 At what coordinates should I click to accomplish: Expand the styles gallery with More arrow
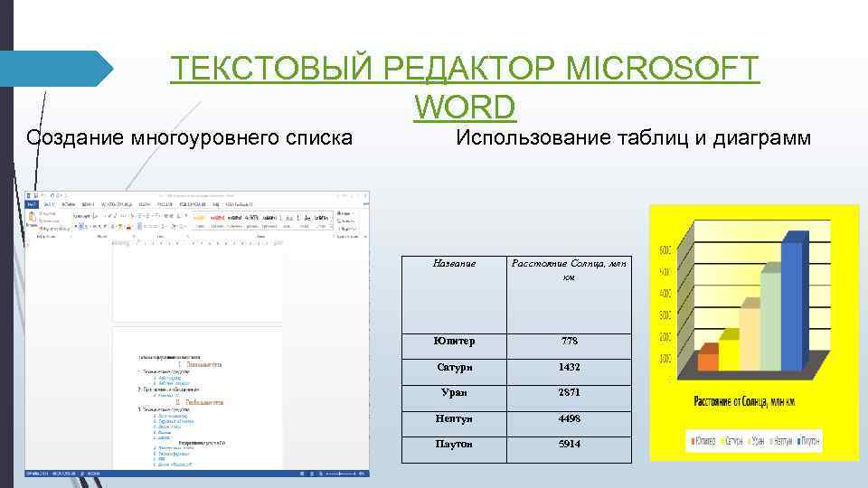tap(332, 227)
